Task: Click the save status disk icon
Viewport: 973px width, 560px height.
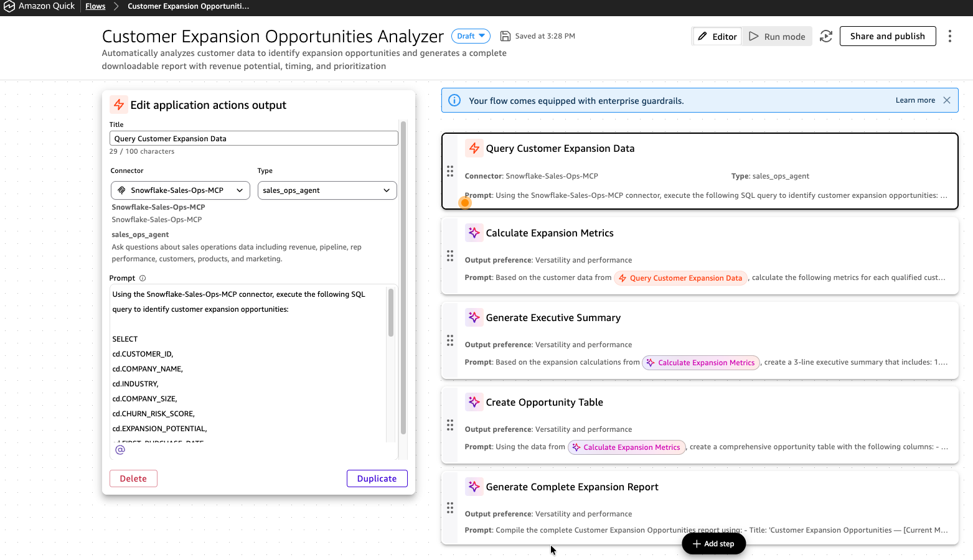Action: (505, 36)
